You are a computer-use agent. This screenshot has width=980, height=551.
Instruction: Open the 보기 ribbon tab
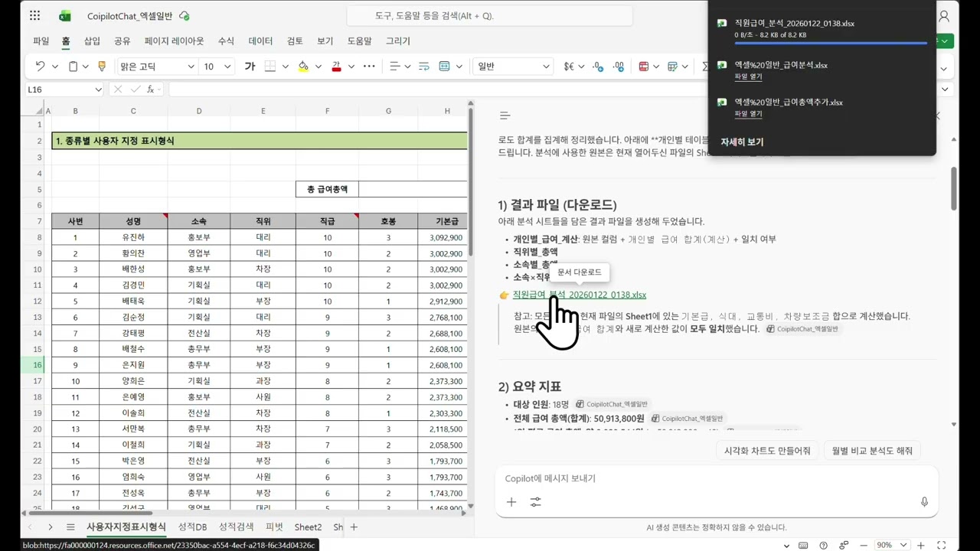tap(325, 41)
